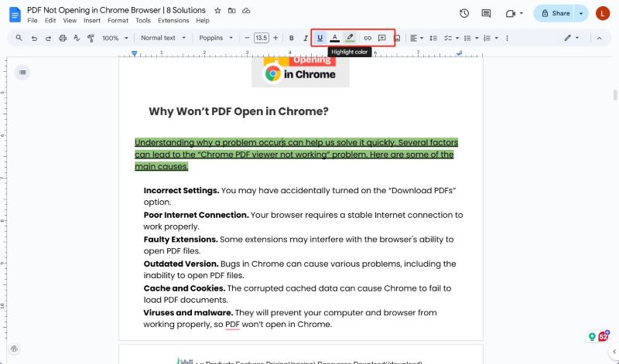Viewport: 619px width, 364px height.
Task: Show the side panel arrow
Action: 614,351
